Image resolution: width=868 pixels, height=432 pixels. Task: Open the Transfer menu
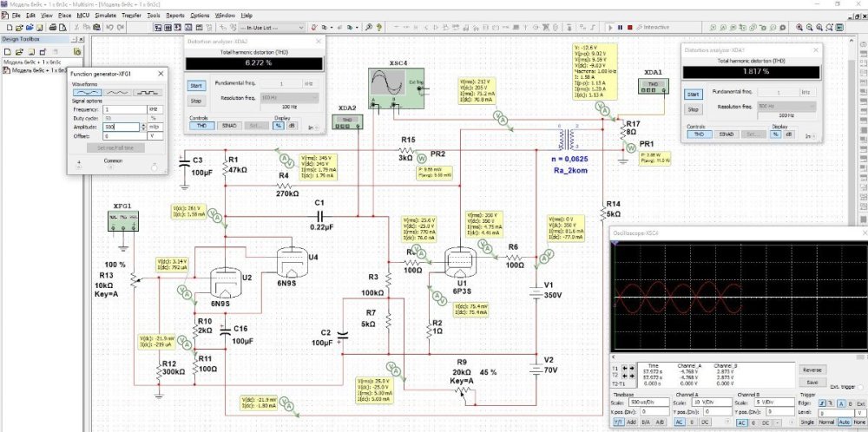[x=130, y=16]
